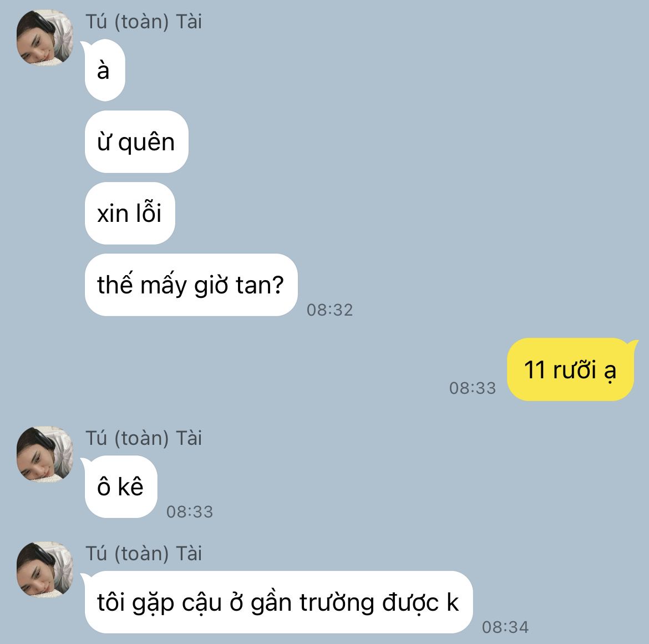Tap the 08:34 timestamp

(505, 627)
